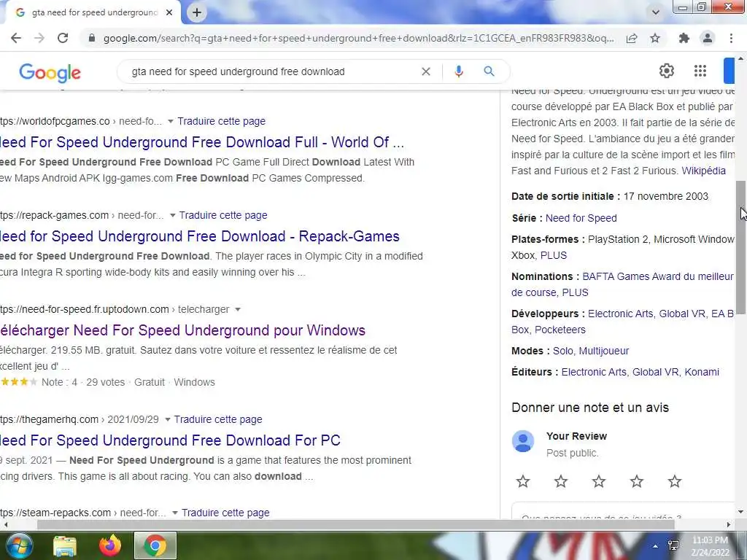Open the Konami publisher link
Screen dimensions: 747x560
[702, 372]
